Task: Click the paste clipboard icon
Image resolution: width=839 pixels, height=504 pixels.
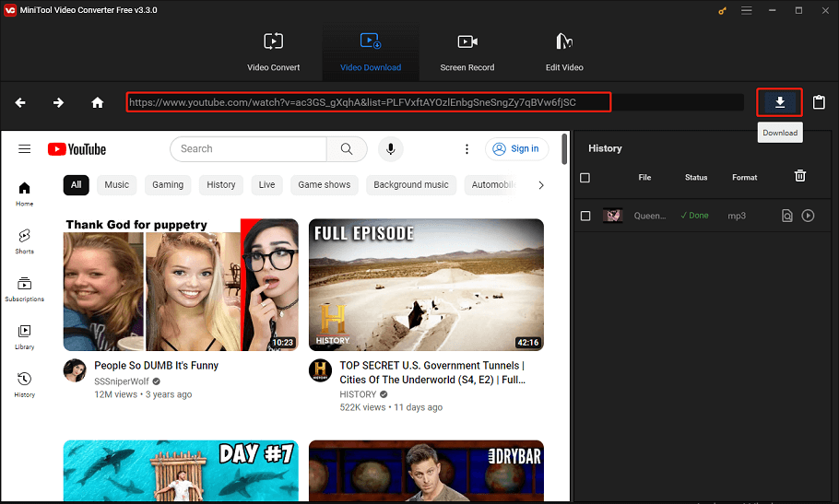Action: pyautogui.click(x=819, y=102)
